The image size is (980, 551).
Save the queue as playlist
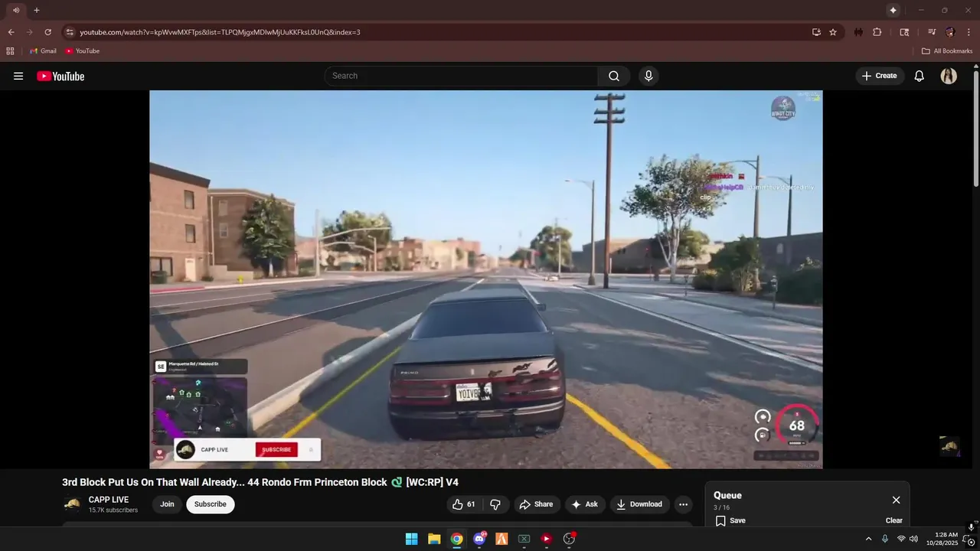(730, 520)
